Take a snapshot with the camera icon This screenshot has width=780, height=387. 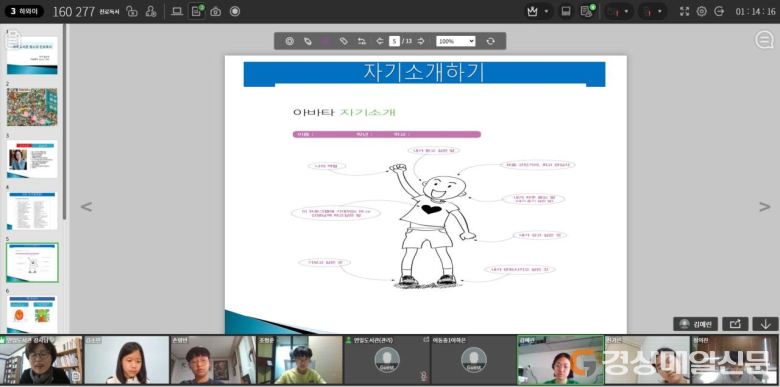[215, 11]
